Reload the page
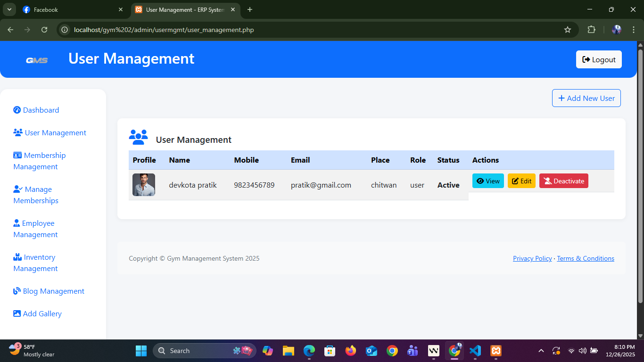The image size is (644, 362). (44, 30)
